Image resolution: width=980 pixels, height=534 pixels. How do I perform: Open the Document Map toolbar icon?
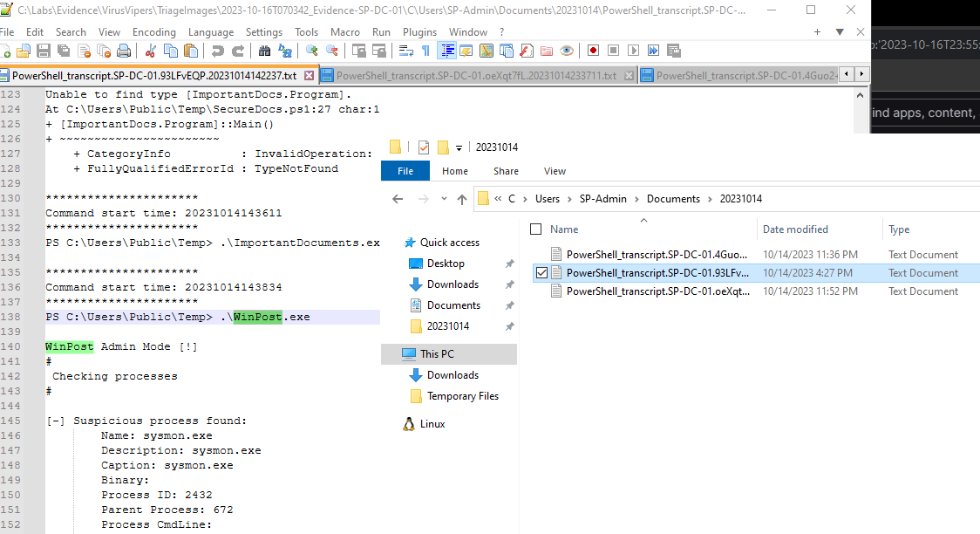click(487, 51)
